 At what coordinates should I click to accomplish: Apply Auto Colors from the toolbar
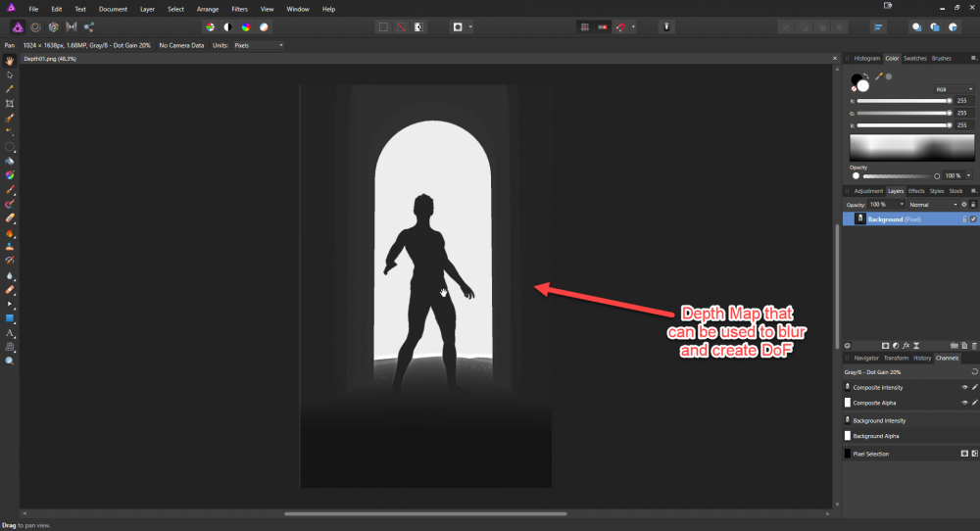pos(246,26)
